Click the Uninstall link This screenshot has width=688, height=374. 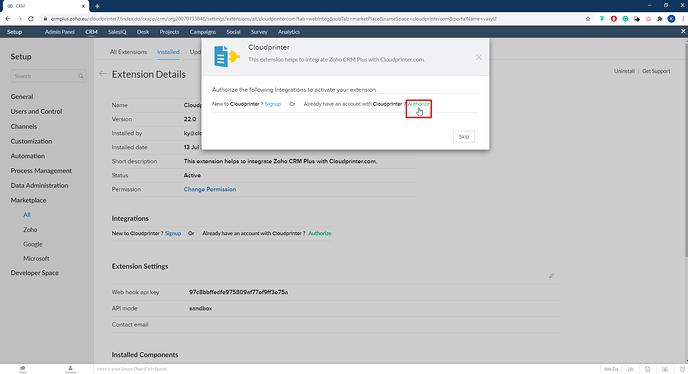coord(624,71)
